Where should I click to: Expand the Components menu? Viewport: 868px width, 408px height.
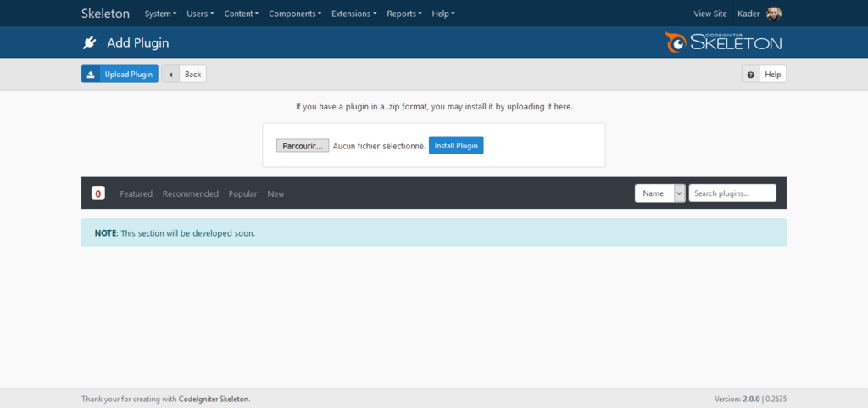[295, 14]
